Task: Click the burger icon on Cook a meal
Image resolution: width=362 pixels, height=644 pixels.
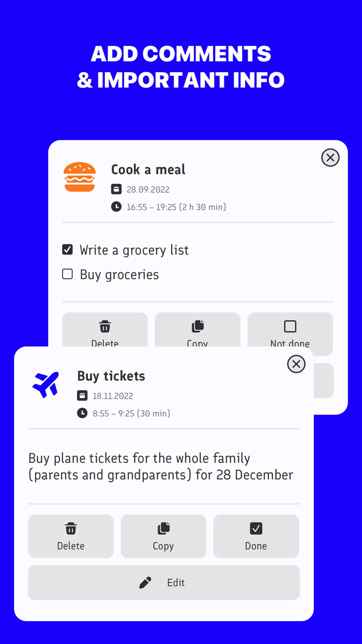Action: tap(79, 177)
